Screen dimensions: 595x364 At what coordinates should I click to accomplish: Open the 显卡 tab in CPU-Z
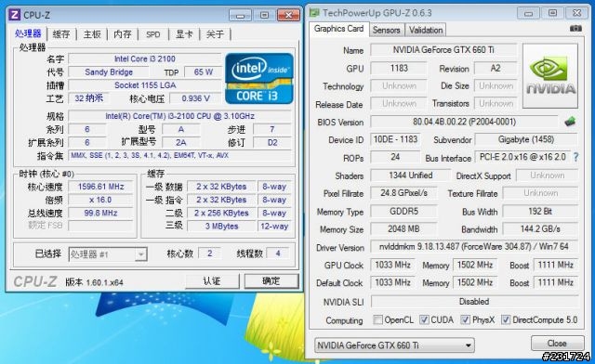coord(184,34)
